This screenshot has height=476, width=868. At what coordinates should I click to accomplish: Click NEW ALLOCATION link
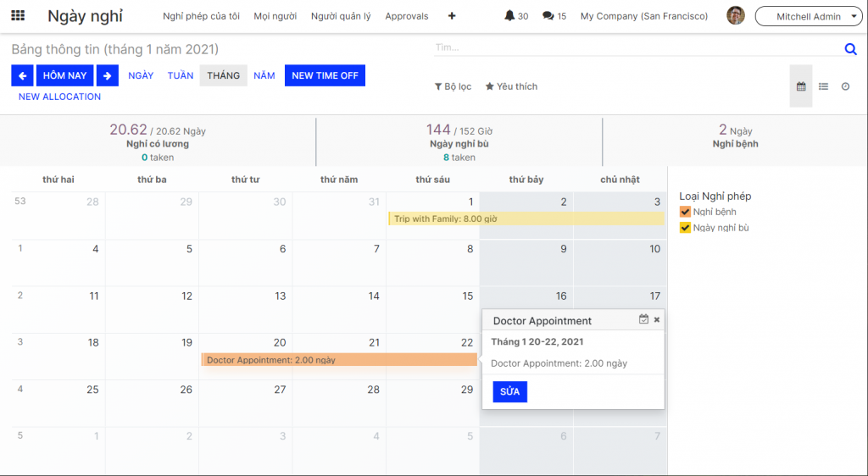[60, 97]
